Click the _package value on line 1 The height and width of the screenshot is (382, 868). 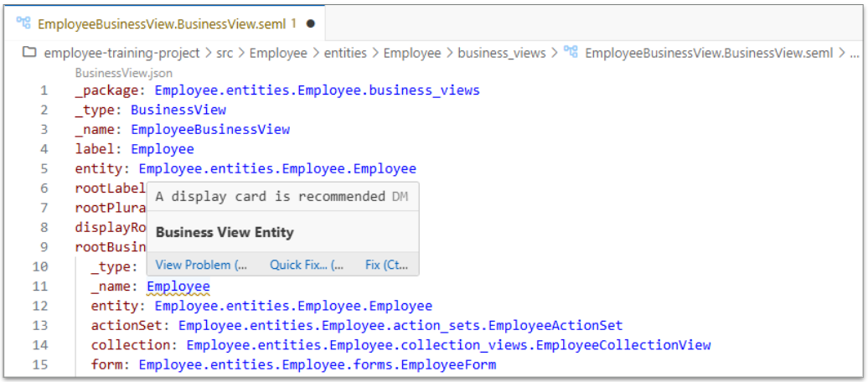pyautogui.click(x=317, y=90)
